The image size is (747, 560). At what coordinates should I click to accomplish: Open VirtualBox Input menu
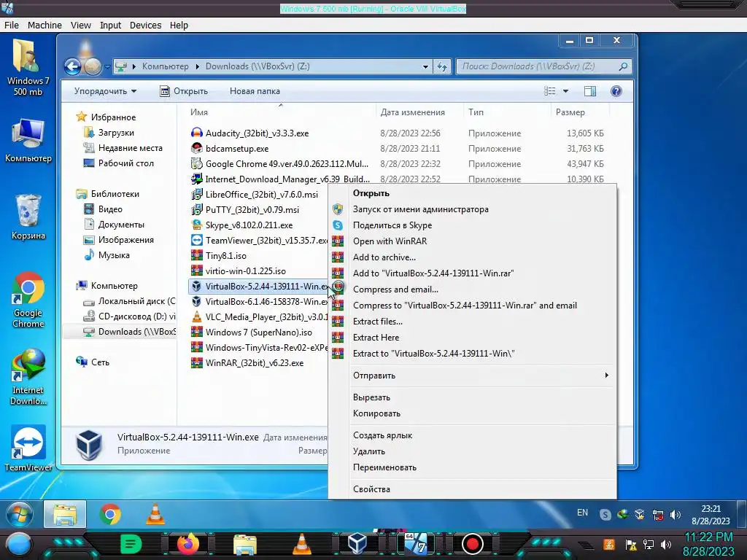click(111, 26)
